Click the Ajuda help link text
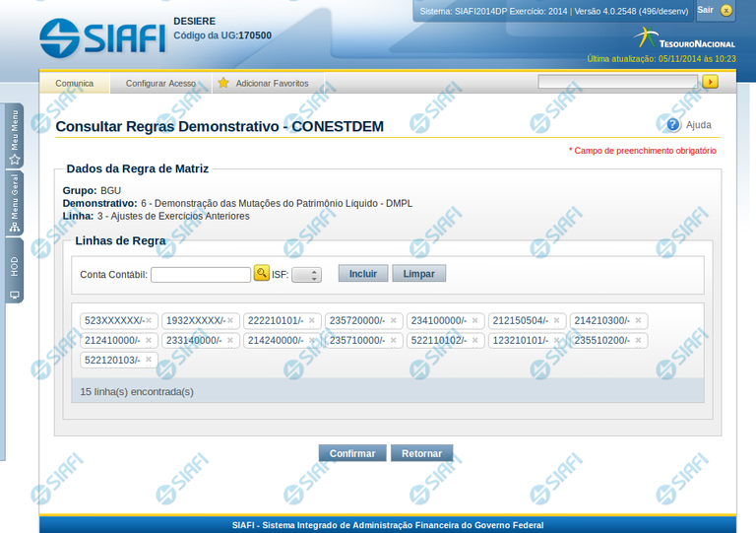The width and height of the screenshot is (756, 533). [x=698, y=125]
